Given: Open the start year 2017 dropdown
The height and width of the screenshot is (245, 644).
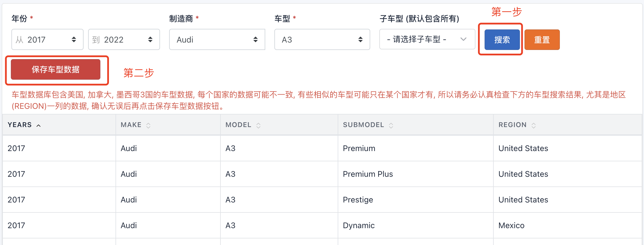Looking at the screenshot, I should coord(47,39).
